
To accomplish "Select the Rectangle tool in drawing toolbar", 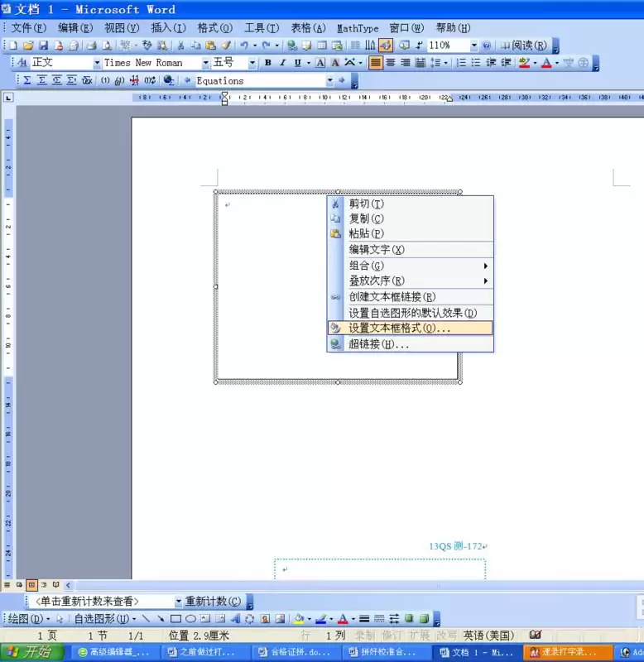I will [x=175, y=619].
